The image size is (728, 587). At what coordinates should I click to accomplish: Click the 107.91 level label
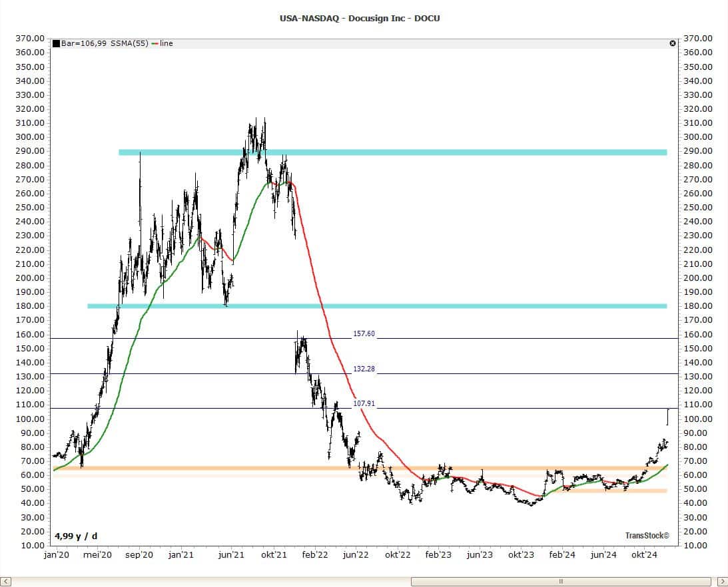point(364,403)
